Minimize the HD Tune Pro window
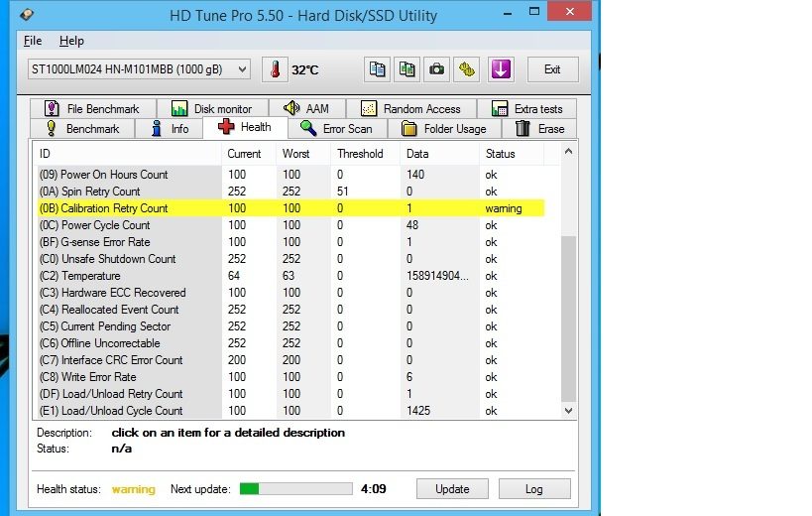This screenshot has width=812, height=516. tap(508, 13)
